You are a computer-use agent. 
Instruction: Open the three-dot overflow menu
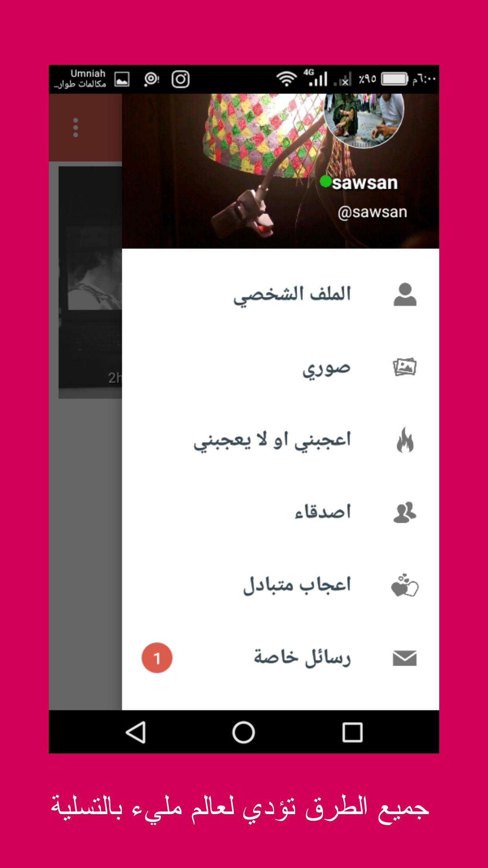(x=75, y=128)
